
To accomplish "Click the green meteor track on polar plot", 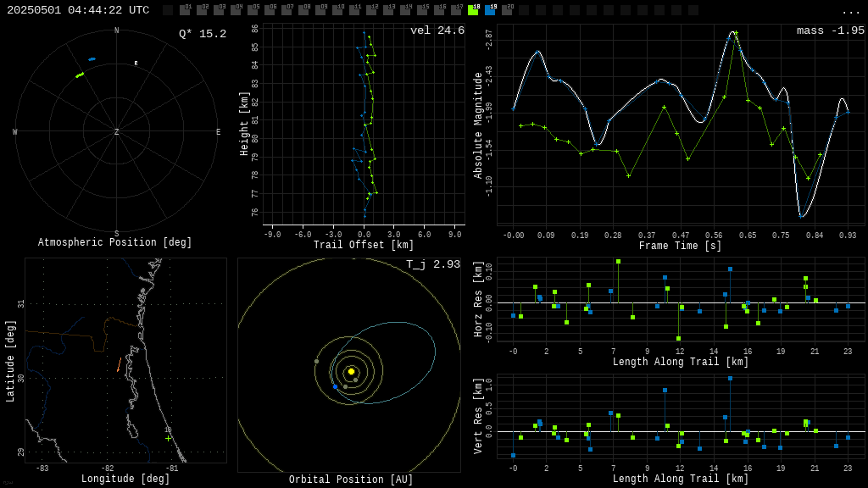I will coord(80,75).
